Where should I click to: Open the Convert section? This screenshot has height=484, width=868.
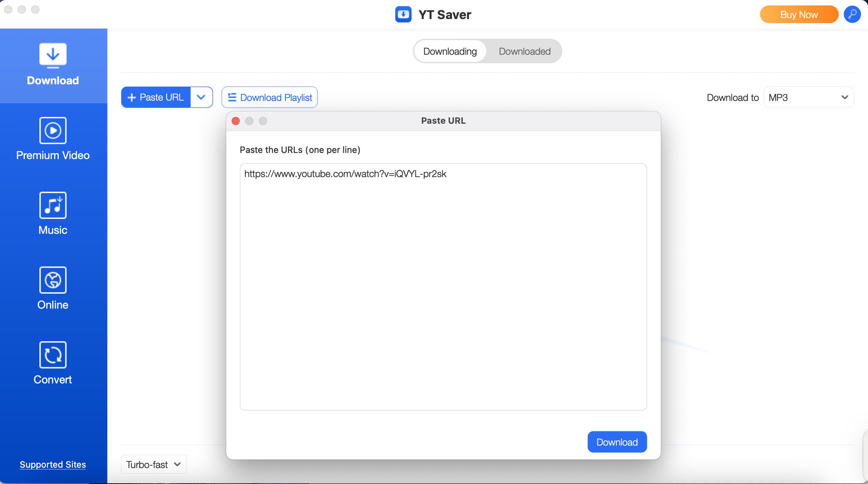coord(53,364)
